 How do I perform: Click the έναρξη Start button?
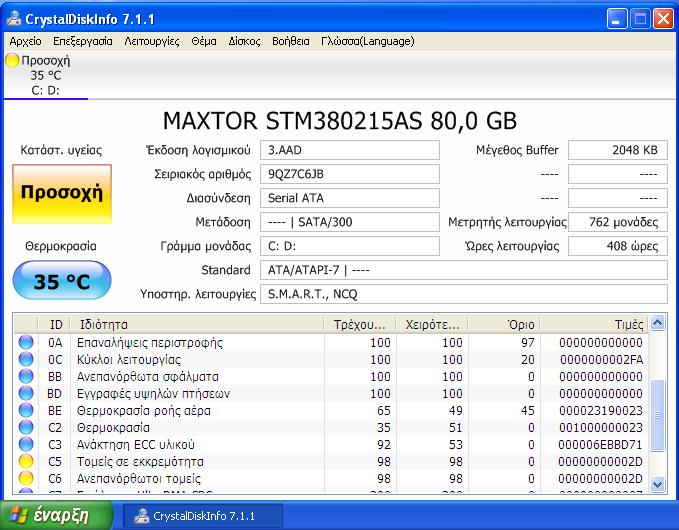coord(58,516)
